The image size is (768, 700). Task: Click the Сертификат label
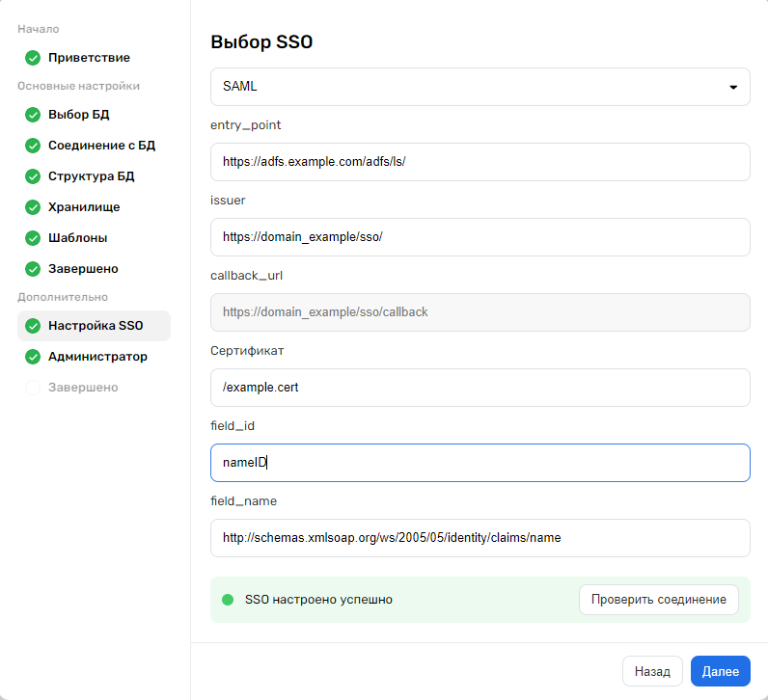pyautogui.click(x=247, y=351)
